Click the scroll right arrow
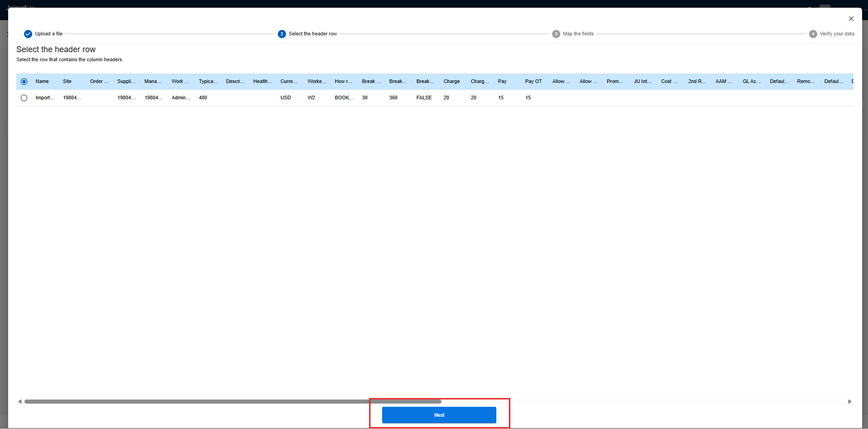 pos(849,402)
